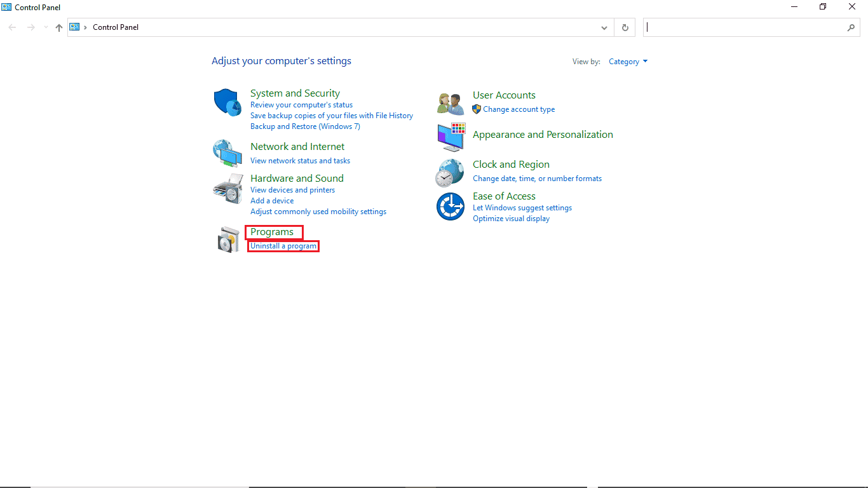
Task: Close the Control Panel window
Action: 852,7
